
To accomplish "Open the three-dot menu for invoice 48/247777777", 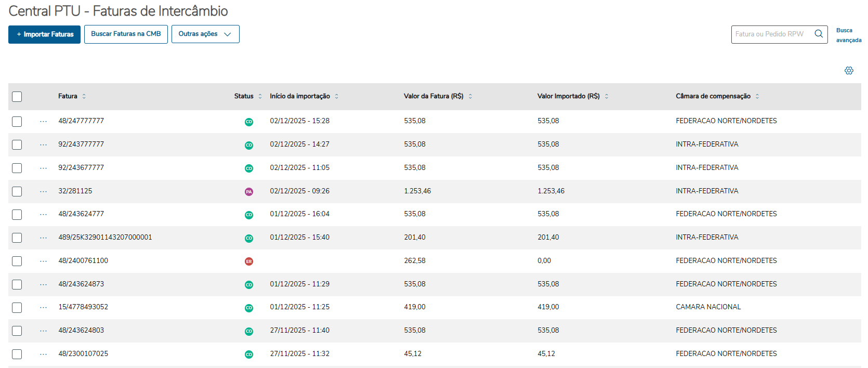I will [43, 121].
